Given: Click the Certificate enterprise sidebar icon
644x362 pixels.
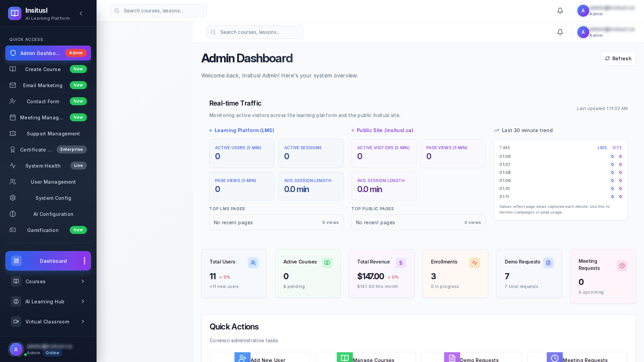Looking at the screenshot, I should click(x=13, y=149).
